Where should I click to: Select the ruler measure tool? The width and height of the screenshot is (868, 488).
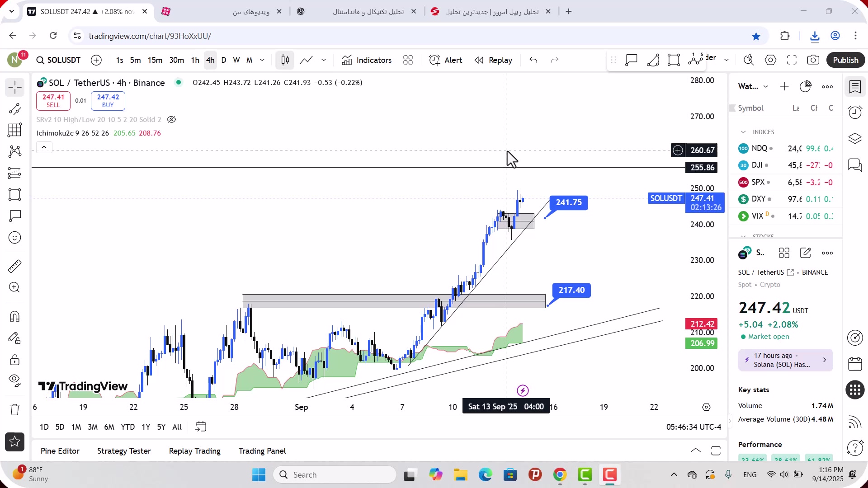(14, 266)
